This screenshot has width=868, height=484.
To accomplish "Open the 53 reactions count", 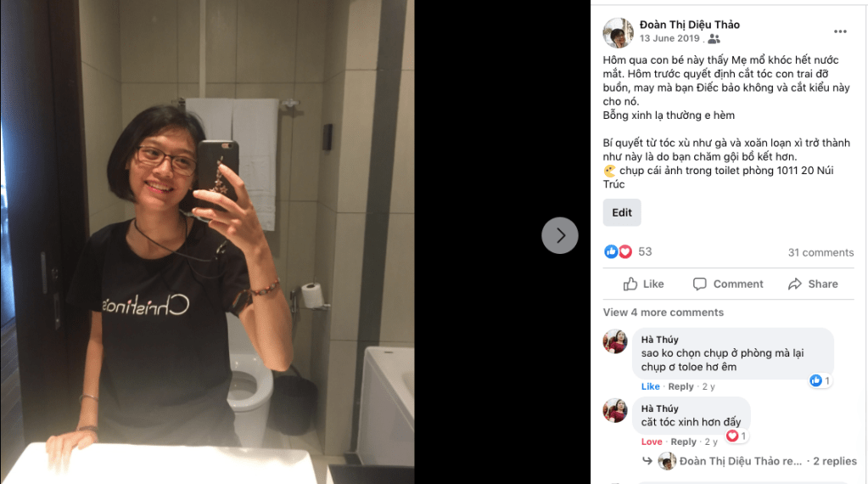I will tap(645, 252).
